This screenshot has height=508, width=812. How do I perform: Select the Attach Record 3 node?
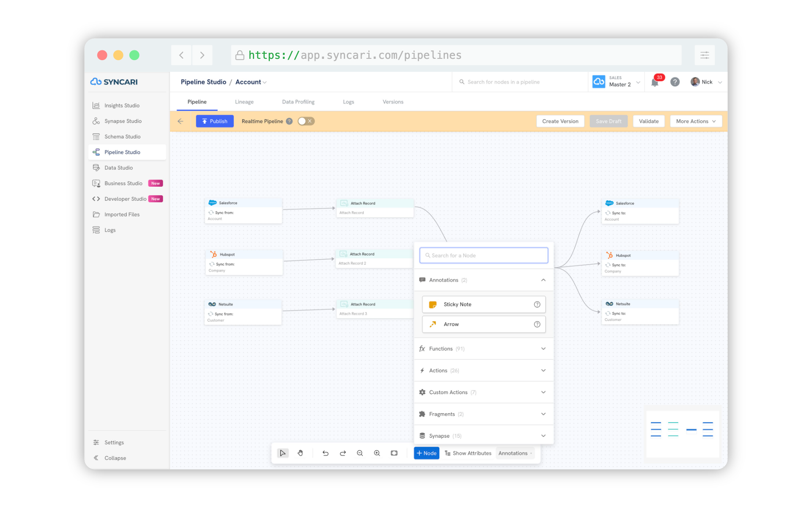[x=375, y=309]
